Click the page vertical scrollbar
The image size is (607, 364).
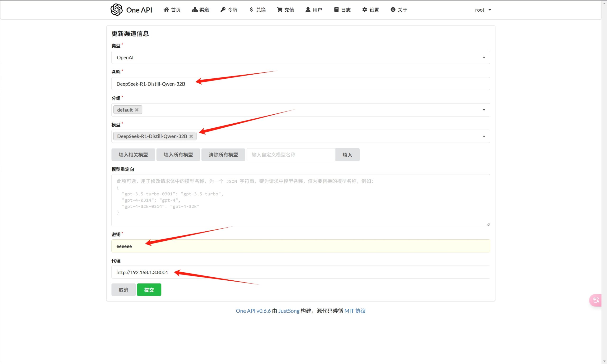point(604,182)
